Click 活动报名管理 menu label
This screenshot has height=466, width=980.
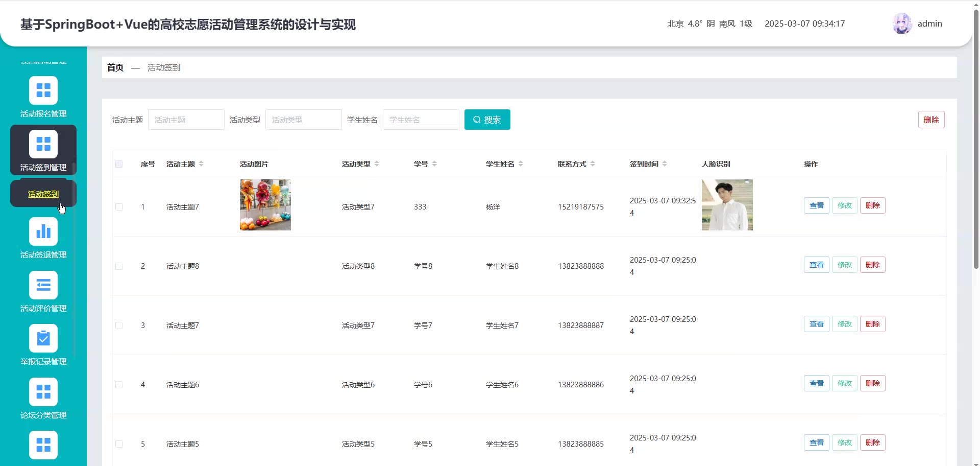pos(43,113)
